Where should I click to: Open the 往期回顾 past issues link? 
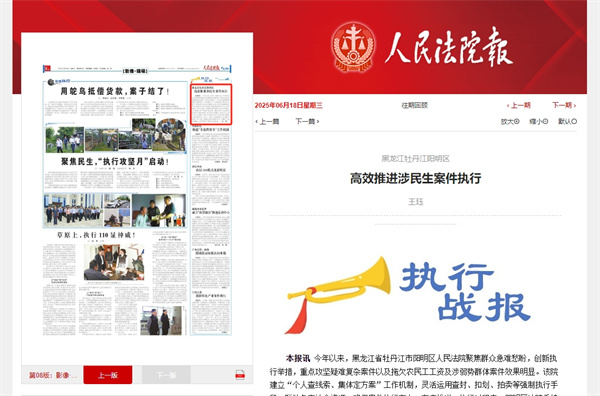pyautogui.click(x=414, y=105)
